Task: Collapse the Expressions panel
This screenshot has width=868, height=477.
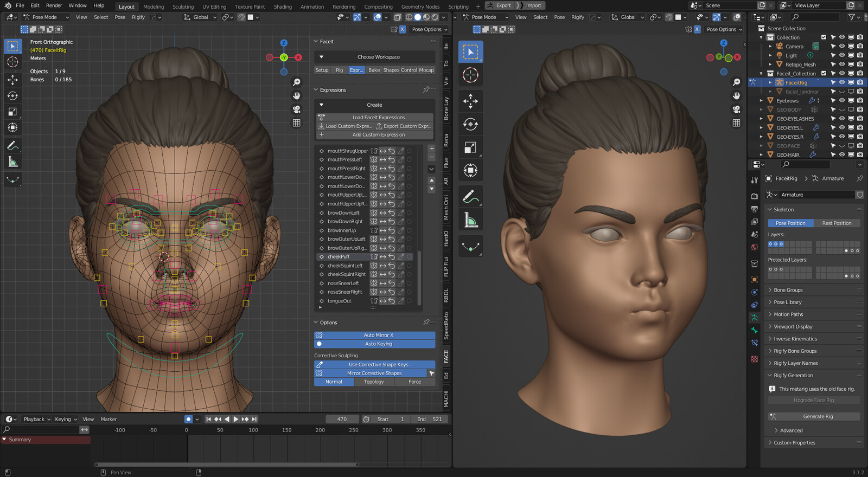Action: [316, 90]
